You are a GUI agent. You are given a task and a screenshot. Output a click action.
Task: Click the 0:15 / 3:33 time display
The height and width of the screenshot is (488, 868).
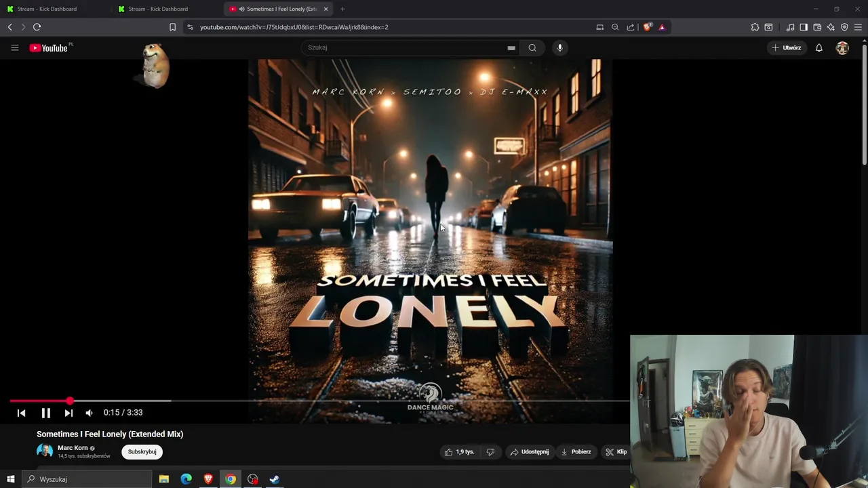(x=123, y=412)
